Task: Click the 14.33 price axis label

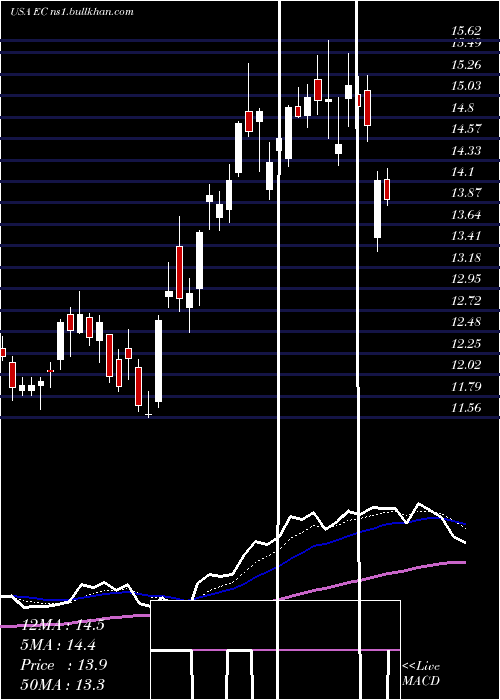Action: 466,151
